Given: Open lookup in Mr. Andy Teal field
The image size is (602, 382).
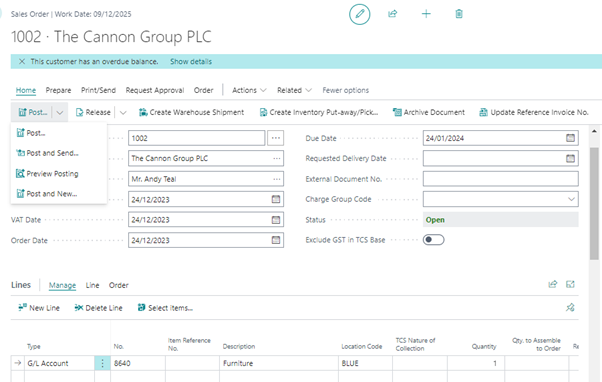Looking at the screenshot, I should pyautogui.click(x=276, y=179).
